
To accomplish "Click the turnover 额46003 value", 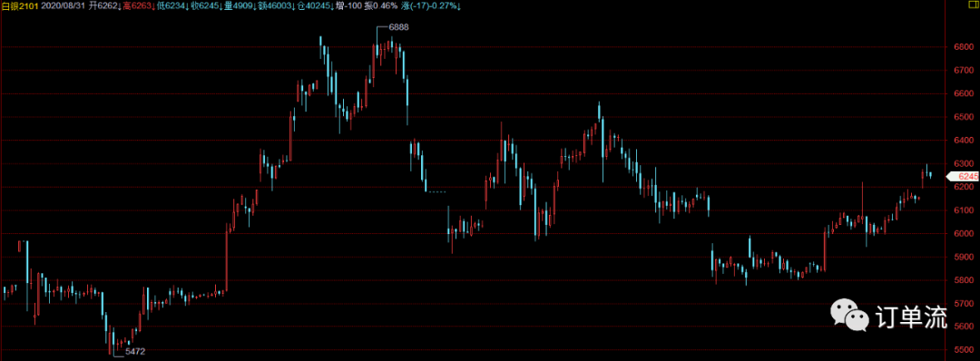I will click(276, 5).
